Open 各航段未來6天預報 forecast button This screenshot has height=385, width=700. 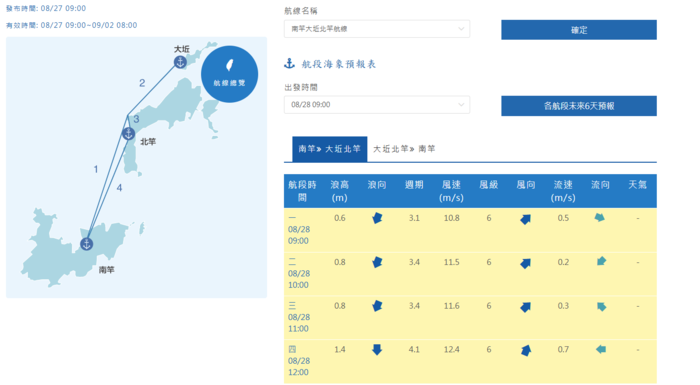pos(579,106)
